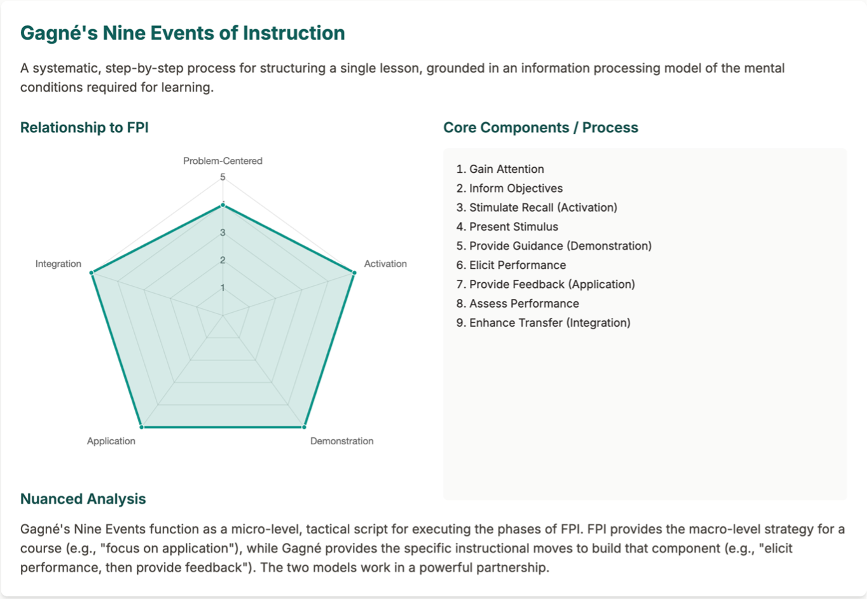868x602 pixels.
Task: Click the Demonstration data point on radar chart
Action: click(305, 427)
